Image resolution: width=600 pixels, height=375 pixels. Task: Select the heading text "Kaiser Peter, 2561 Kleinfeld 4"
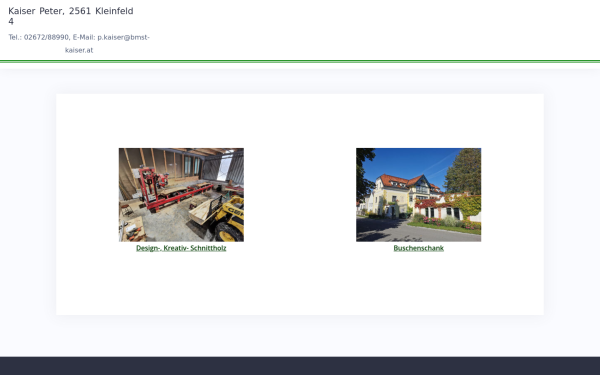point(71,16)
